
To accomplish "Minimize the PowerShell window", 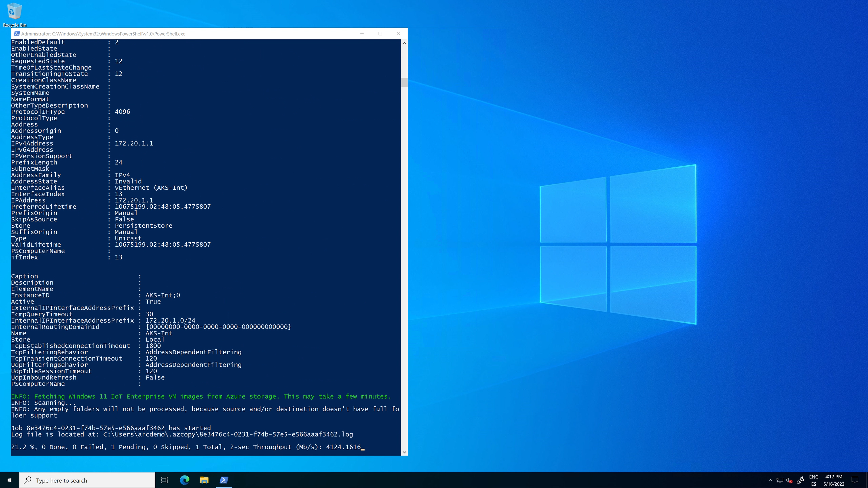I will pyautogui.click(x=362, y=34).
